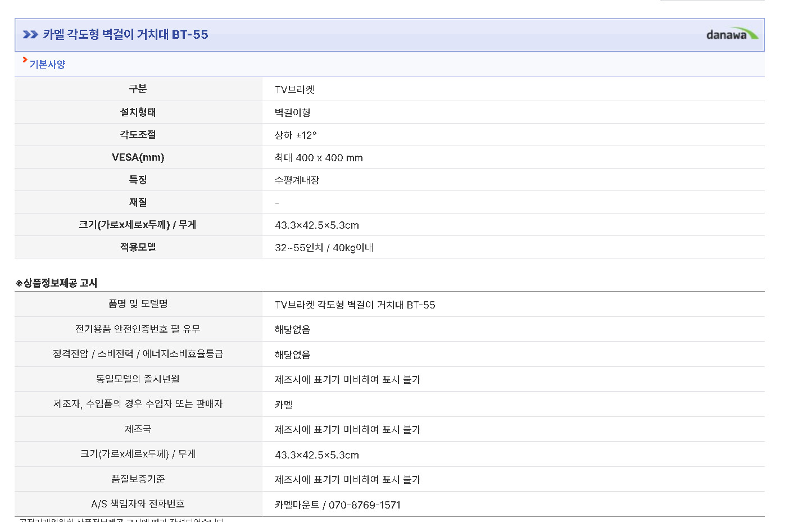Select the '카멜' manufacturer value

(x=284, y=405)
